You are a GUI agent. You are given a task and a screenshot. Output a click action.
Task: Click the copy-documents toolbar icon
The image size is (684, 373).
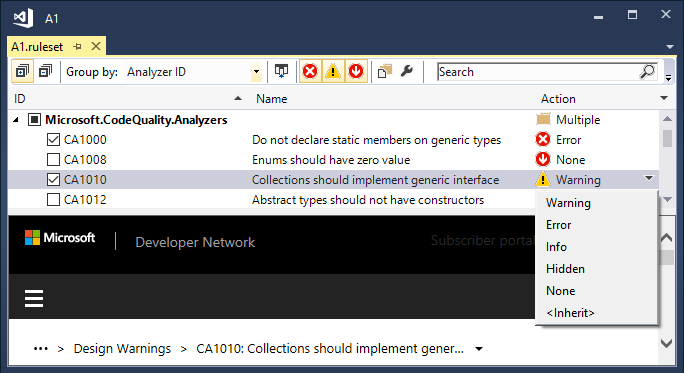tap(385, 71)
